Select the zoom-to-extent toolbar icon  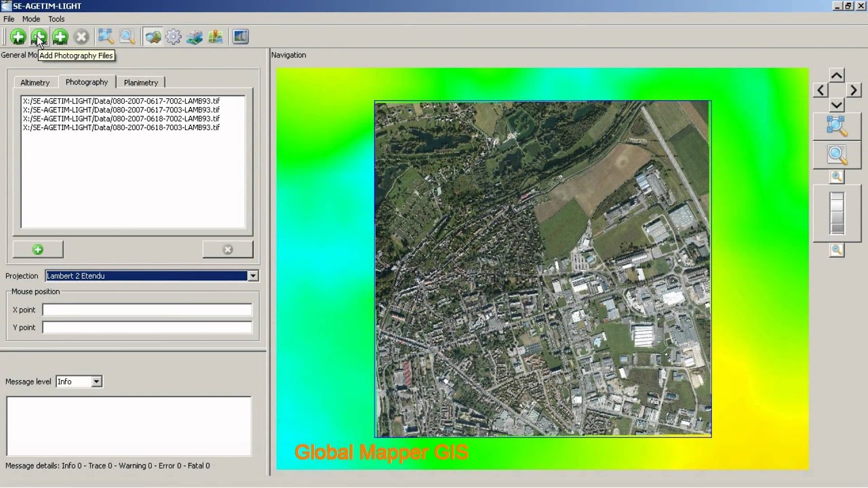pos(106,37)
